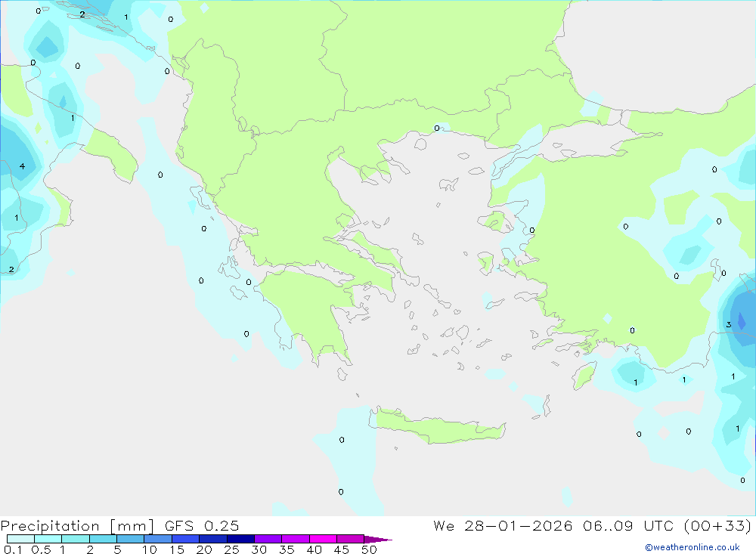Click the legend label '45'
Viewport: 756px width, 554px height.
(x=342, y=549)
